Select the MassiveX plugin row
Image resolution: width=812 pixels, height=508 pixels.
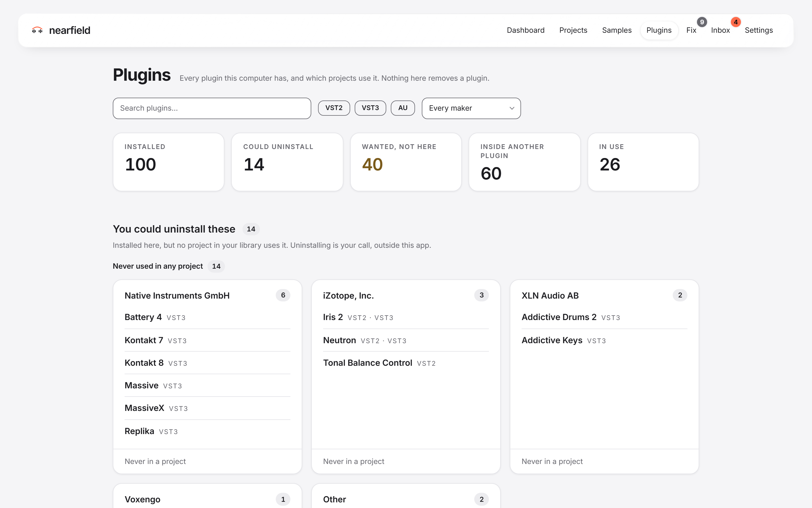[207, 408]
